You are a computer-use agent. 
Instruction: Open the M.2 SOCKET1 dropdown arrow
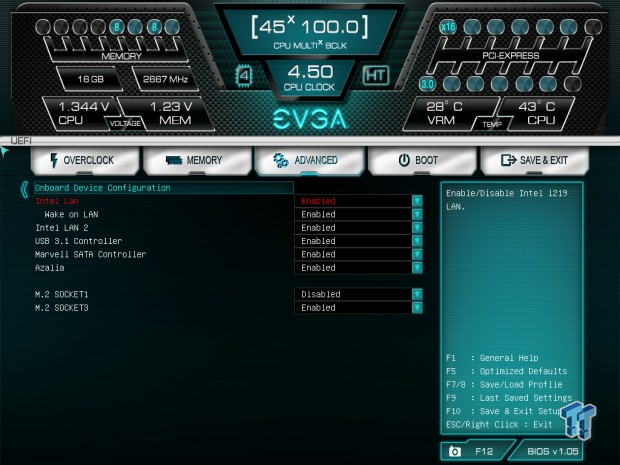point(417,294)
